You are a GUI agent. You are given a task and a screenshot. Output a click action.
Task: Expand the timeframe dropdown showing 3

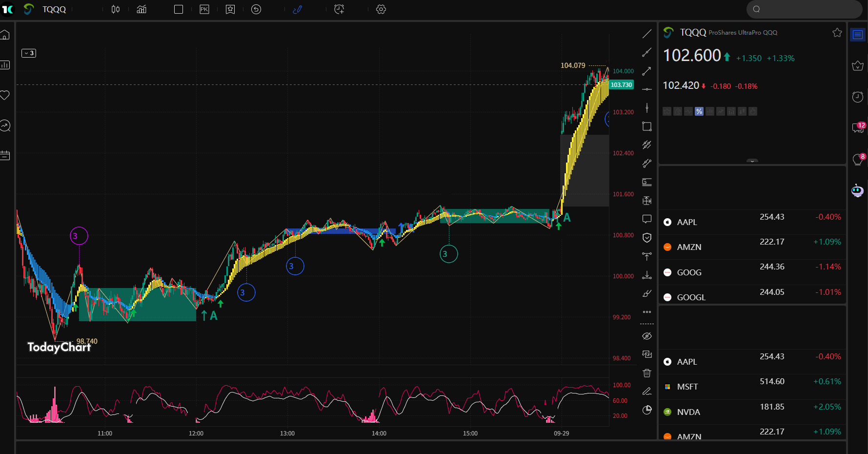pyautogui.click(x=29, y=53)
